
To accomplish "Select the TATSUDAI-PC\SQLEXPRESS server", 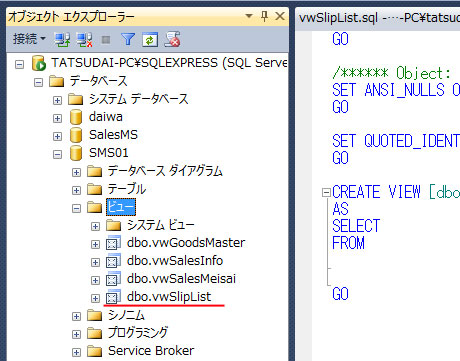I will [x=169, y=63].
